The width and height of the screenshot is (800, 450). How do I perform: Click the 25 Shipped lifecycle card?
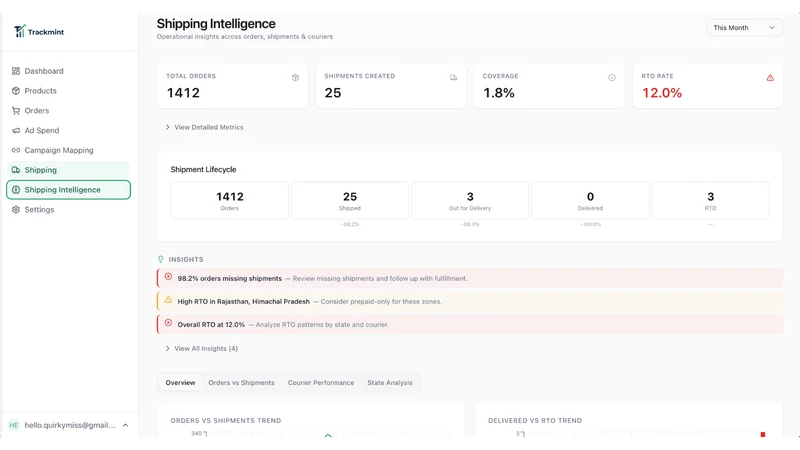point(350,201)
